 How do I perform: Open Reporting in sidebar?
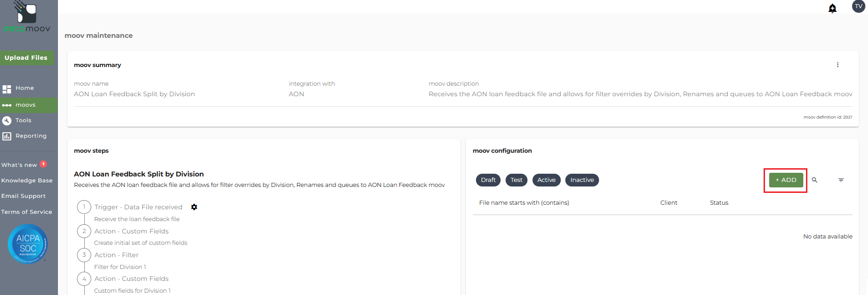(x=31, y=136)
